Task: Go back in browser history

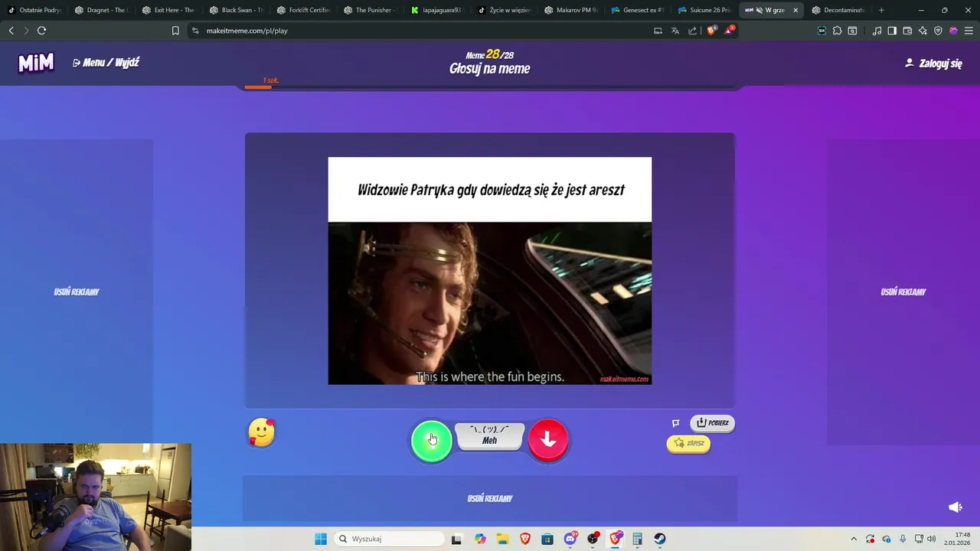Action: tap(11, 31)
